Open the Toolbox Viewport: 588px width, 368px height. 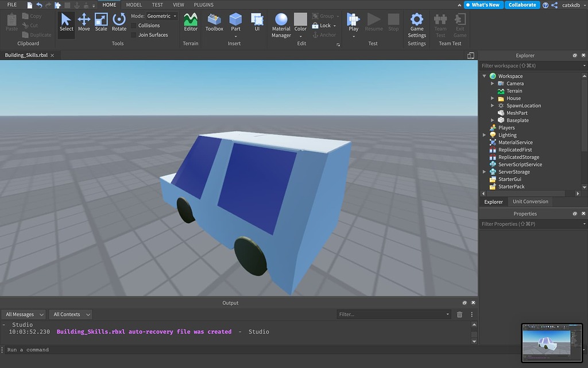pyautogui.click(x=214, y=24)
